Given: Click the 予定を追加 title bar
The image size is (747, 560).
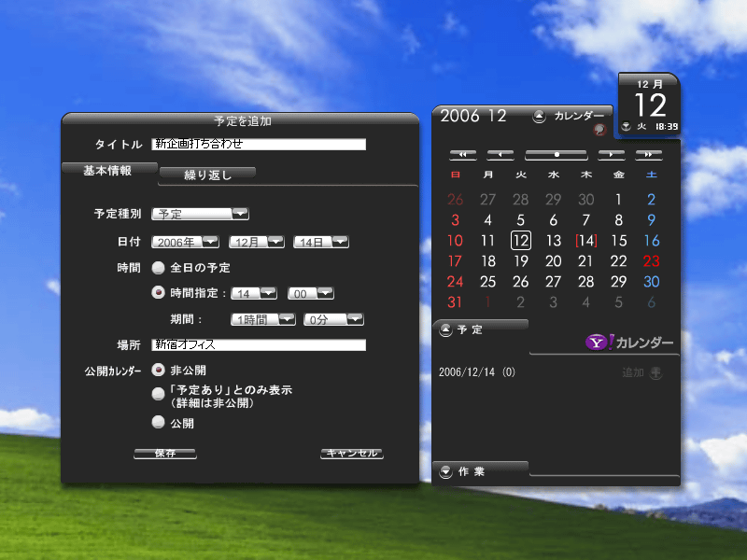Looking at the screenshot, I should pyautogui.click(x=241, y=120).
